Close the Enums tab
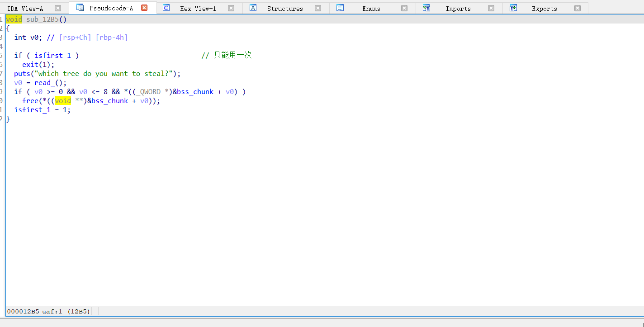644x327 pixels. click(404, 8)
